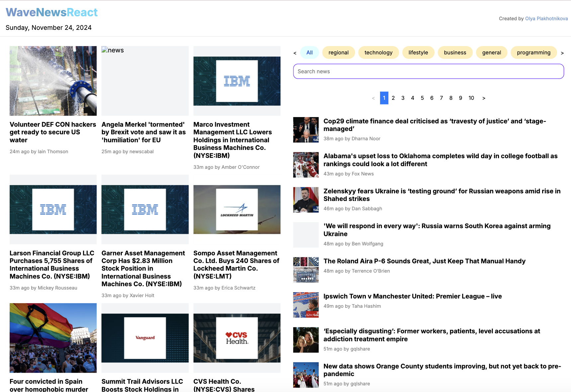571x392 pixels.
Task: Go to page 5
Action: tap(422, 98)
